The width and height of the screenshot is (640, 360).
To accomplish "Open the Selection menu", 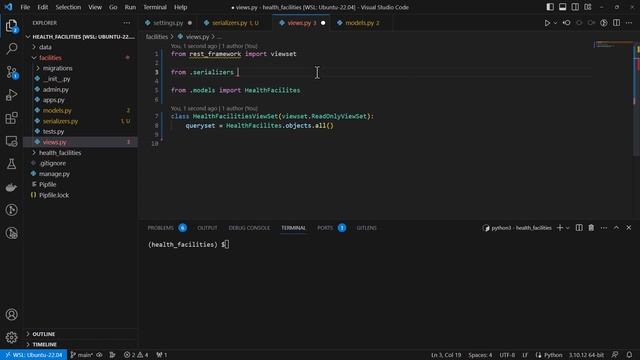I will click(68, 7).
